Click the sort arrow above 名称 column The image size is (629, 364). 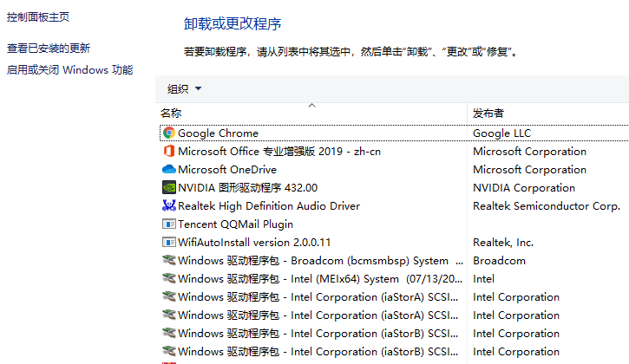pyautogui.click(x=312, y=105)
